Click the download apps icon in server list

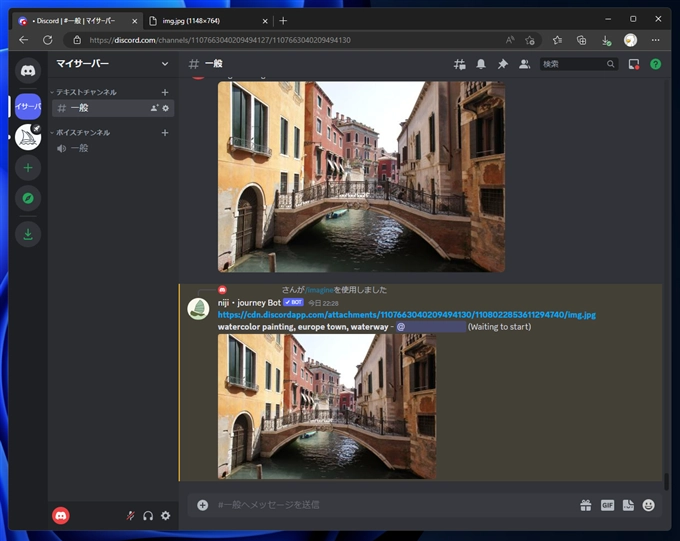click(x=28, y=234)
